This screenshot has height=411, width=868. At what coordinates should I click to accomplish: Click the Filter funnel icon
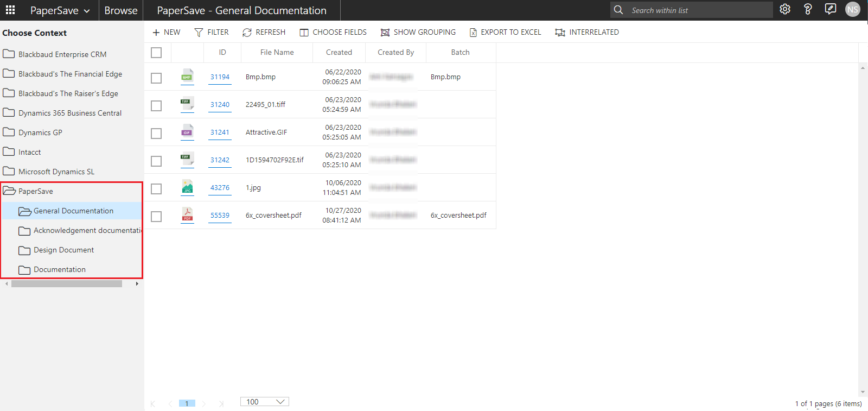pyautogui.click(x=199, y=33)
